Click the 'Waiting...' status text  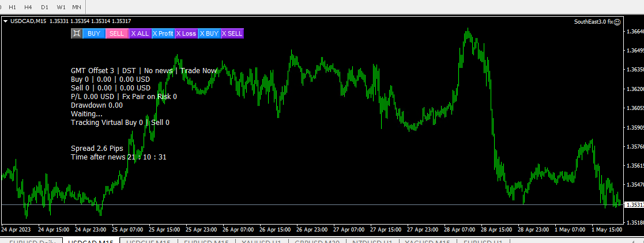pos(86,113)
